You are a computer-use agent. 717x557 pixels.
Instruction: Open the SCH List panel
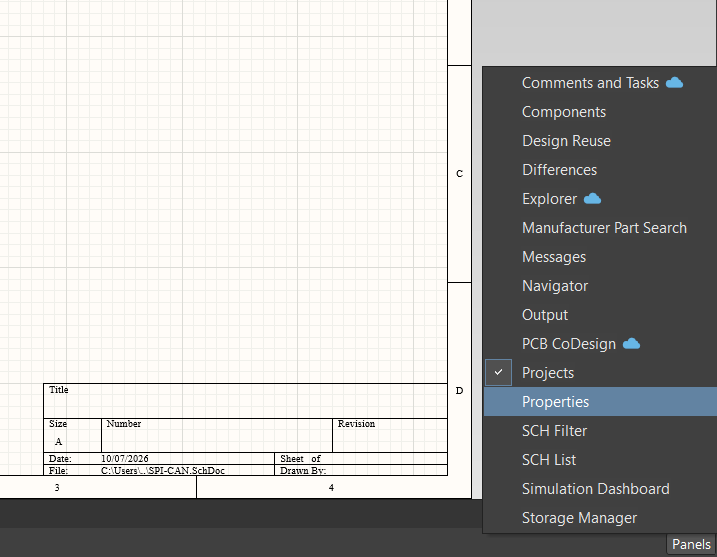tap(600, 460)
